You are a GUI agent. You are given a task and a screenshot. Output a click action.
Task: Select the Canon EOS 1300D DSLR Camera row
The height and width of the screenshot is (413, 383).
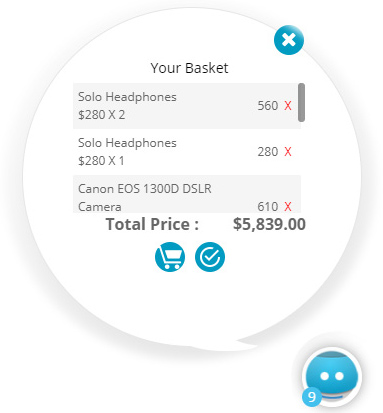click(x=187, y=194)
